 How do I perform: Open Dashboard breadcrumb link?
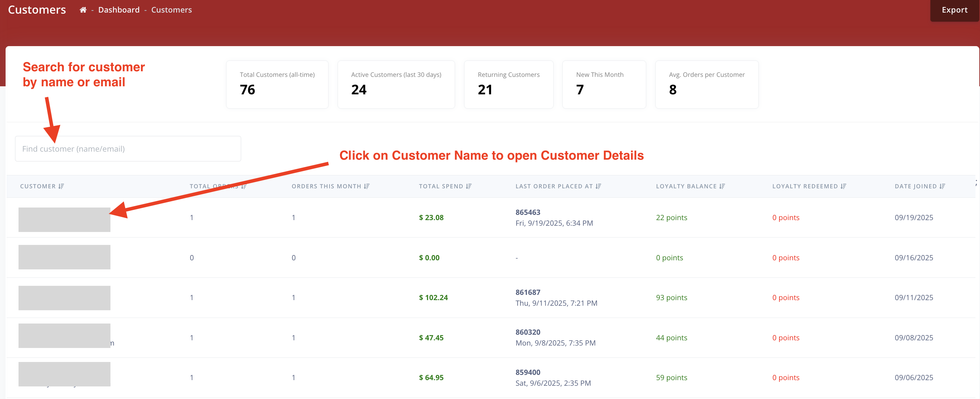119,10
